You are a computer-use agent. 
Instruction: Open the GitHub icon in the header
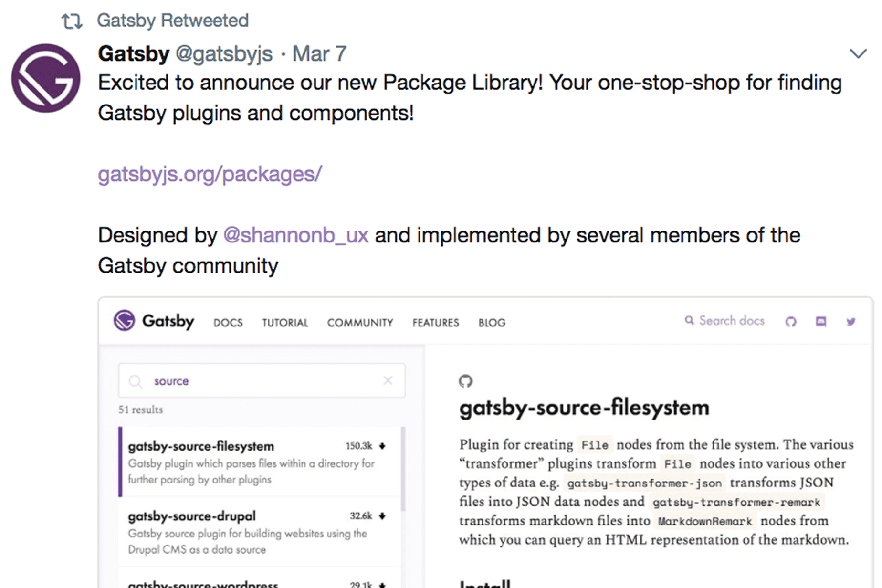click(x=791, y=322)
